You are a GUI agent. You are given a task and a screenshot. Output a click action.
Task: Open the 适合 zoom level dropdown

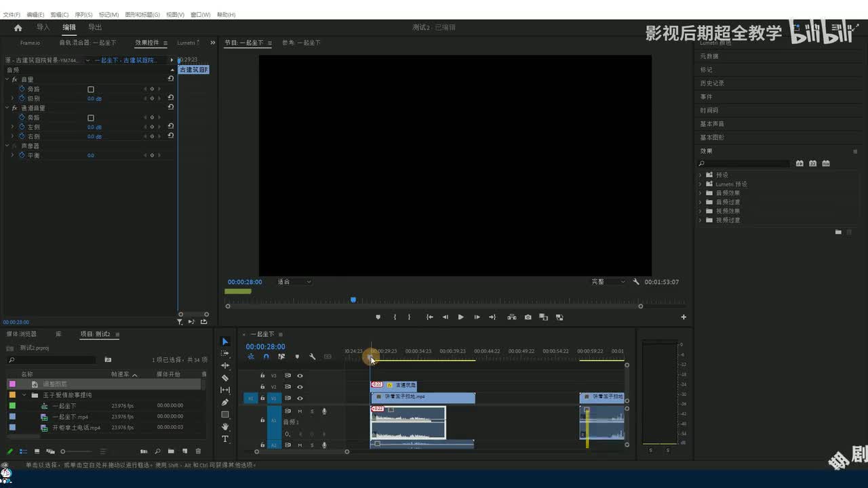[x=294, y=282]
